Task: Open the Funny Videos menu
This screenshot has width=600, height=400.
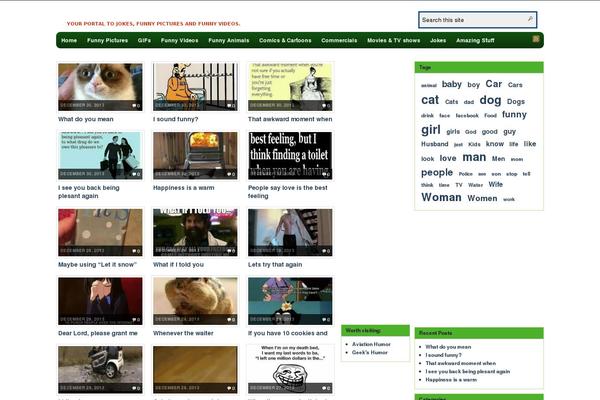Action: pos(179,40)
